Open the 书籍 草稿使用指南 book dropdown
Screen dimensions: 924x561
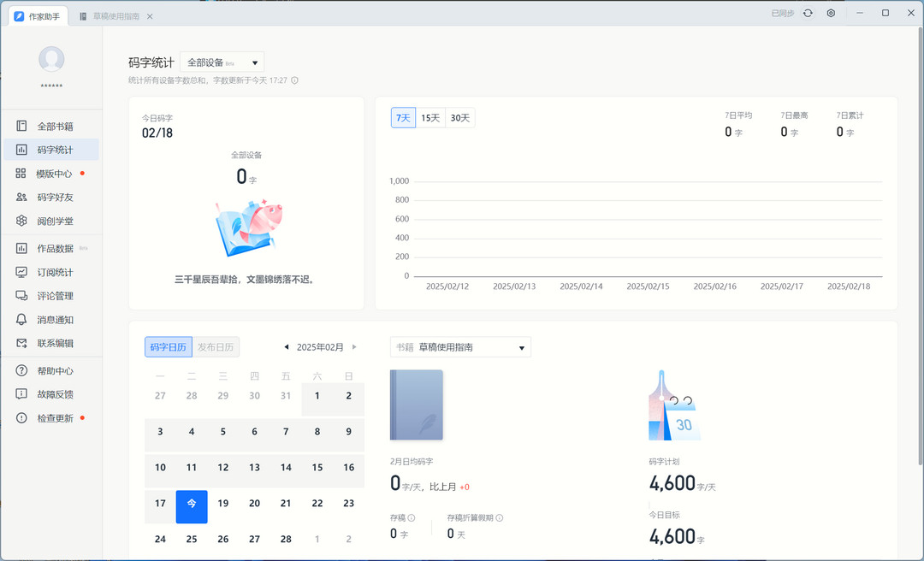[460, 346]
